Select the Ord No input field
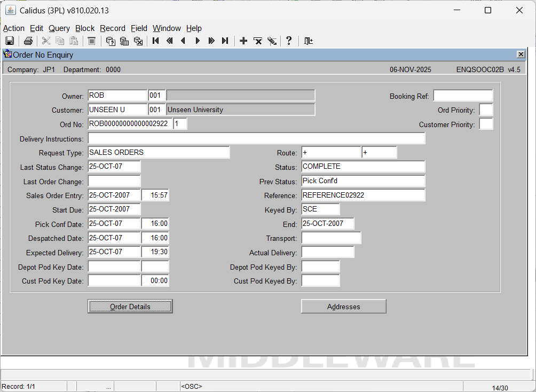The width and height of the screenshot is (536, 392). pyautogui.click(x=130, y=124)
